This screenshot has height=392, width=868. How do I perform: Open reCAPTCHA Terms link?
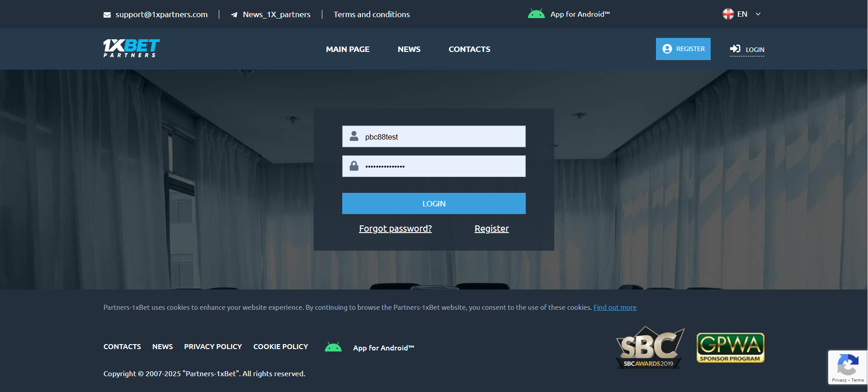(x=858, y=380)
